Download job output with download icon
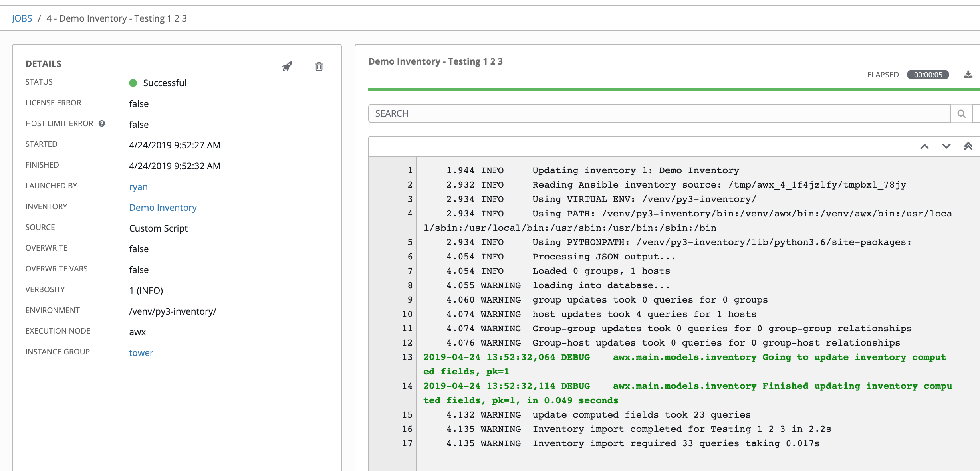 968,75
